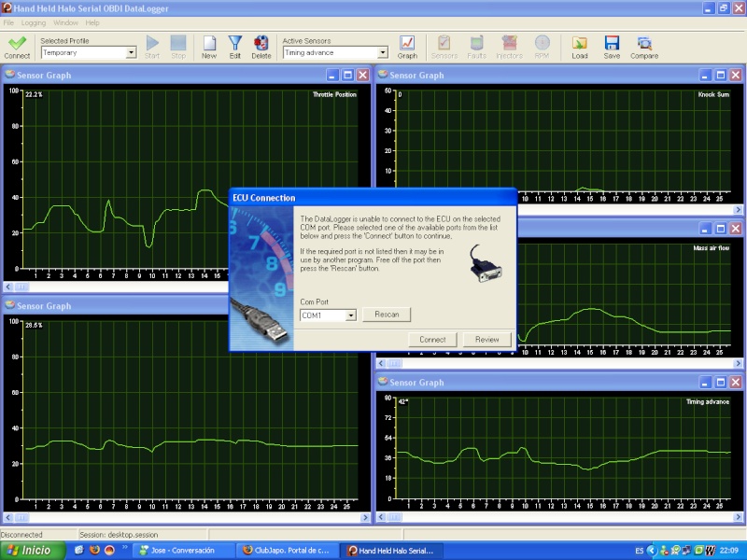
Task: Click the Compare toolbar icon
Action: pos(644,48)
